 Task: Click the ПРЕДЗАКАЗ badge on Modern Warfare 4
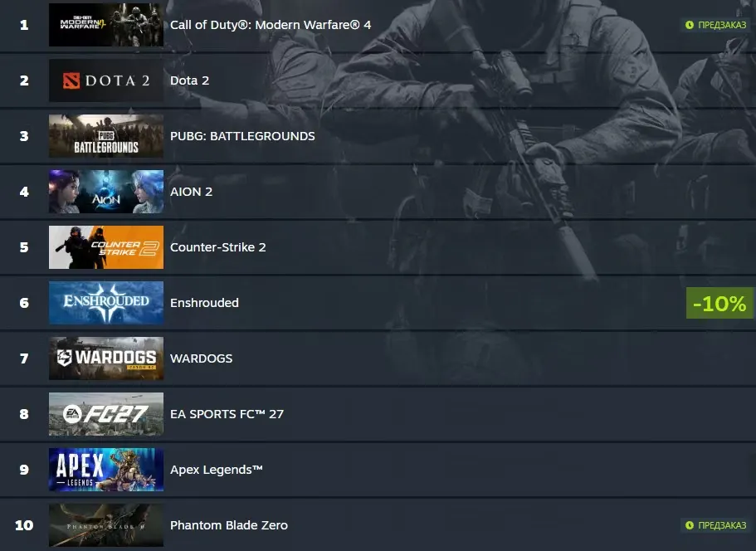715,25
